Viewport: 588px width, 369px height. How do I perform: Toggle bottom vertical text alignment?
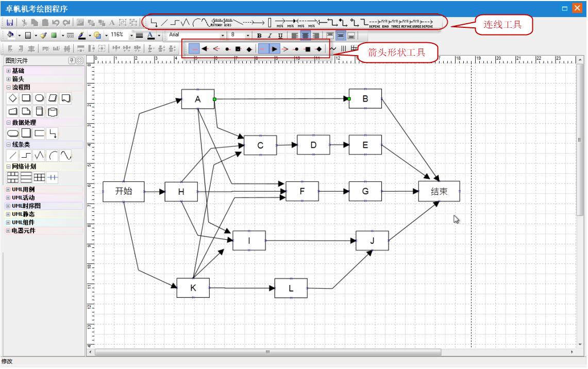click(351, 36)
